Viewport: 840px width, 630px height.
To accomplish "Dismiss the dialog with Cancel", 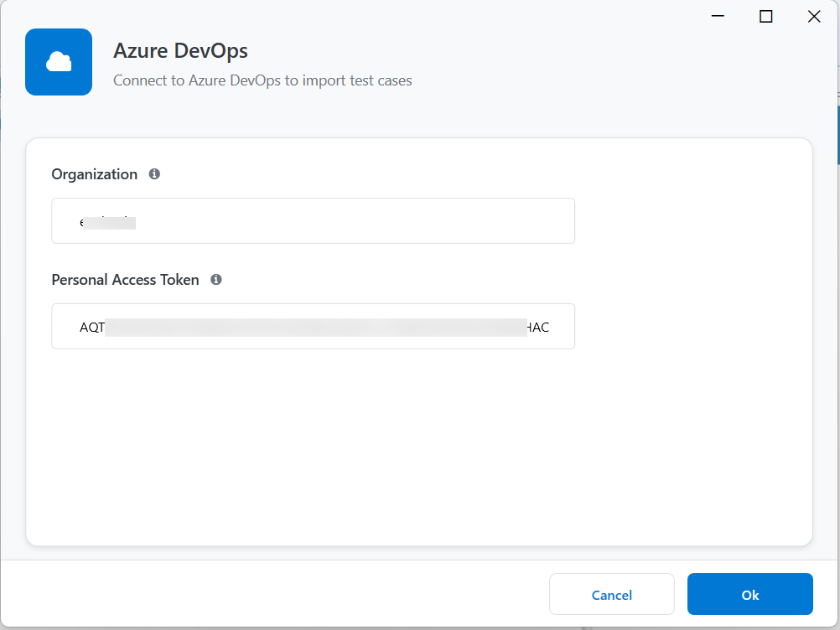I will [x=612, y=594].
